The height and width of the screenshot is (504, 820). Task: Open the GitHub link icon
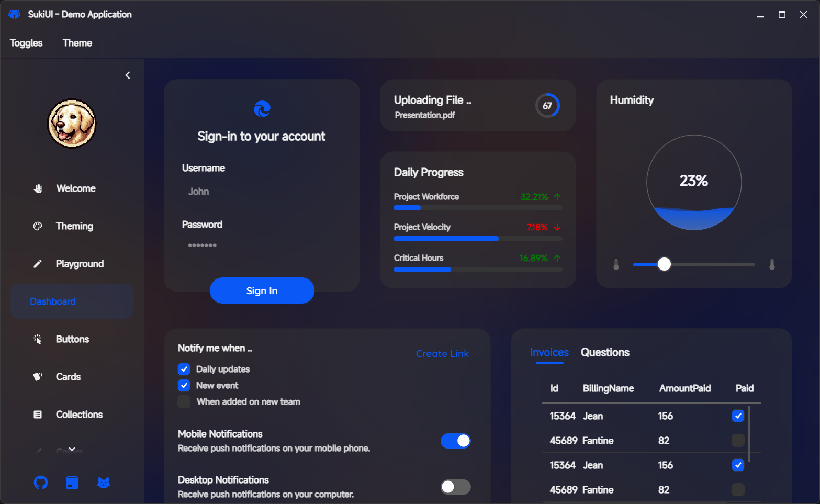(41, 483)
